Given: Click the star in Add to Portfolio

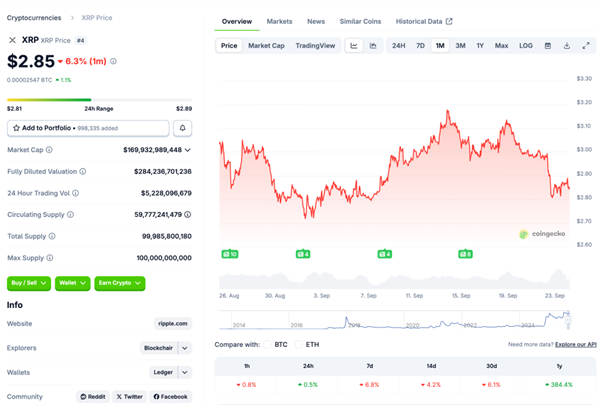Looking at the screenshot, I should point(16,128).
